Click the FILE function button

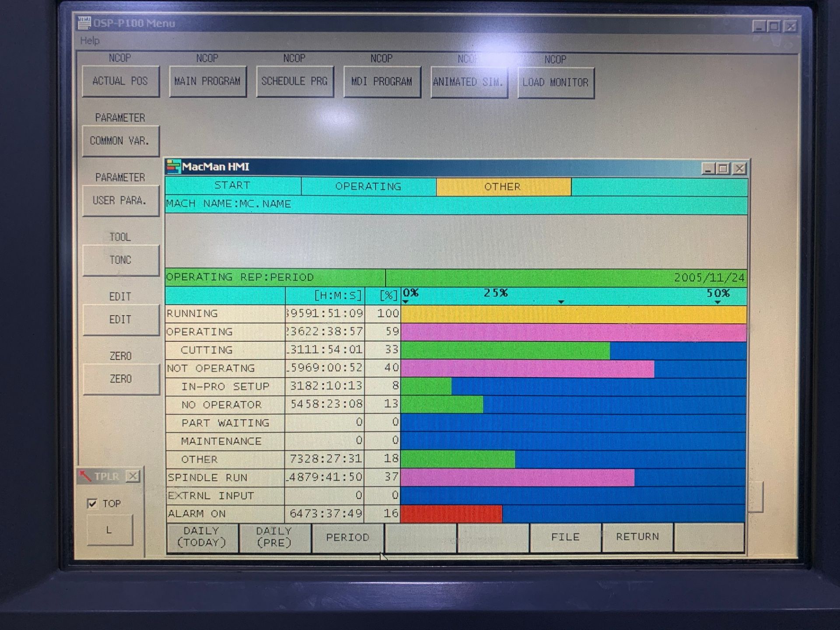coord(565,537)
